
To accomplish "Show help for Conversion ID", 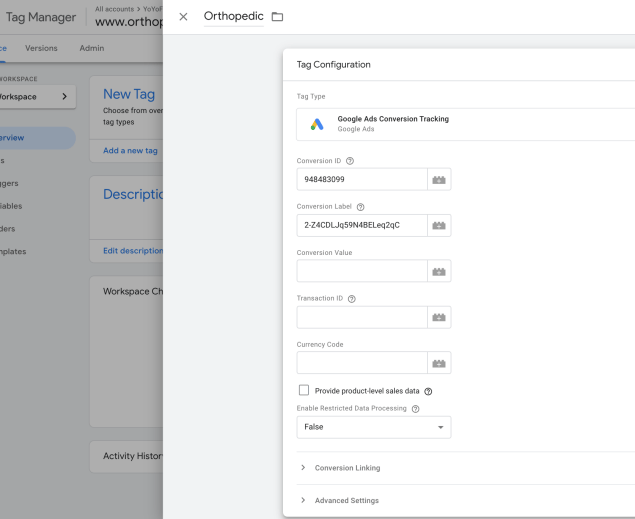I will tap(350, 161).
